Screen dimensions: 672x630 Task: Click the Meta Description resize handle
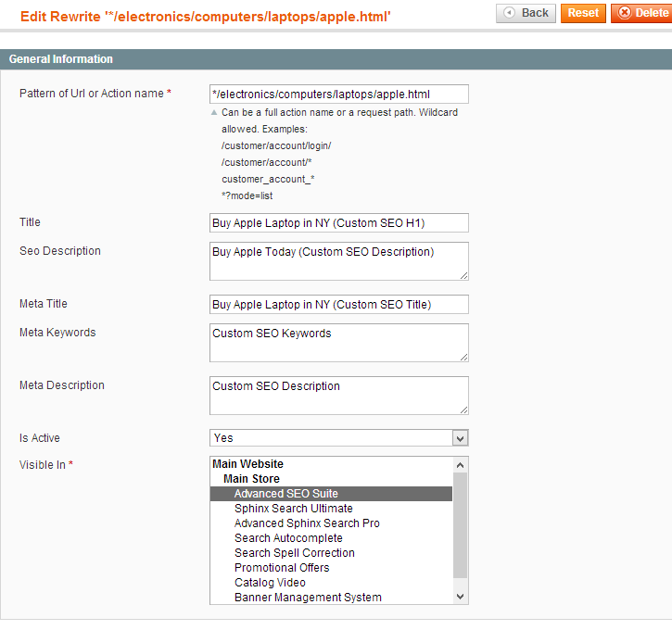[463, 409]
